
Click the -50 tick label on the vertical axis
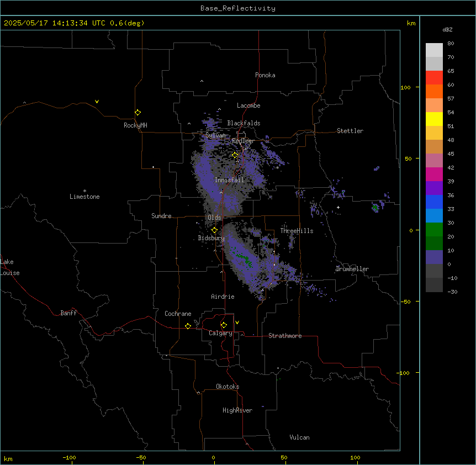point(405,302)
